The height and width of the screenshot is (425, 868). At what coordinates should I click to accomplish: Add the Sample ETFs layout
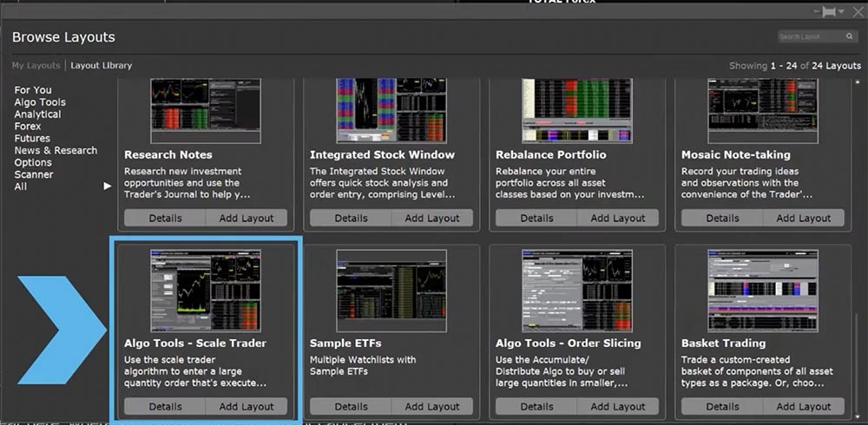[x=432, y=406]
